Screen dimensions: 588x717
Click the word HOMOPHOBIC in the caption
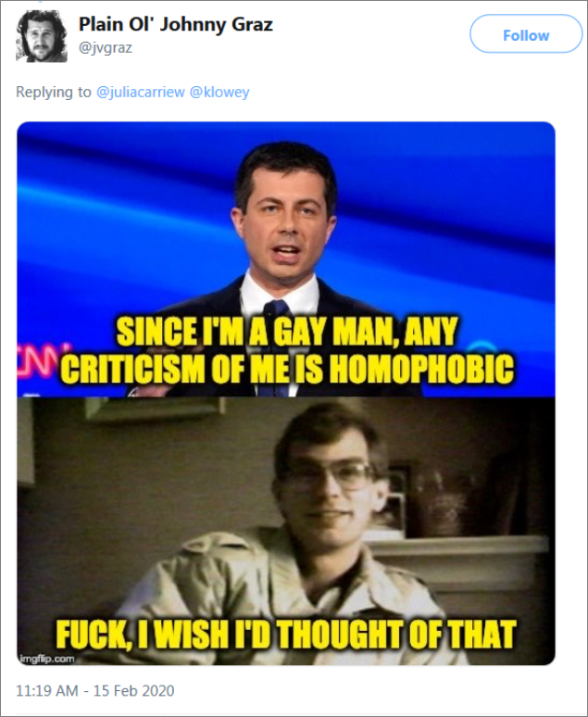(421, 369)
